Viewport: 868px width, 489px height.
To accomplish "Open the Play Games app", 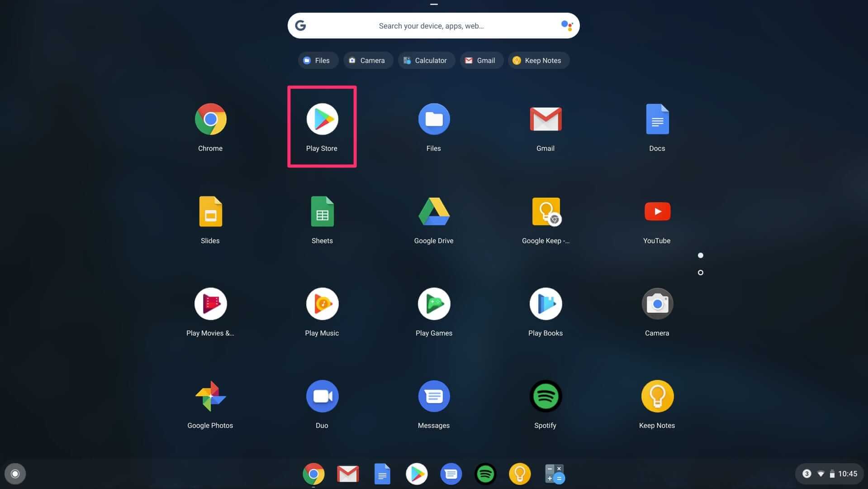I will 433,304.
